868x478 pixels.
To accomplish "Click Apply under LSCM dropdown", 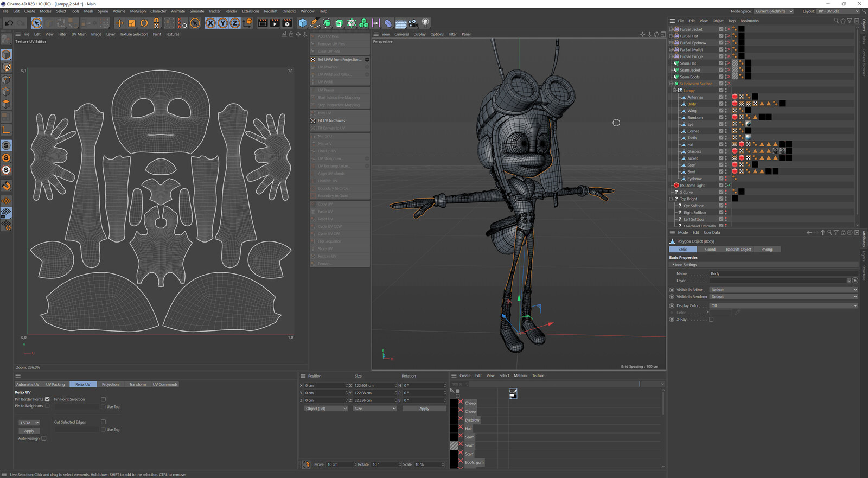I will click(x=29, y=431).
